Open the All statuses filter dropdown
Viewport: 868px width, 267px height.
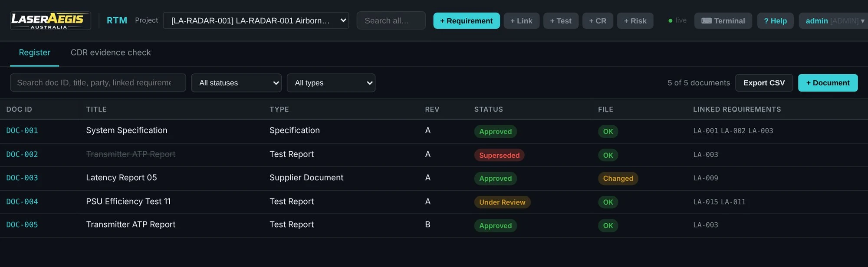coord(237,82)
